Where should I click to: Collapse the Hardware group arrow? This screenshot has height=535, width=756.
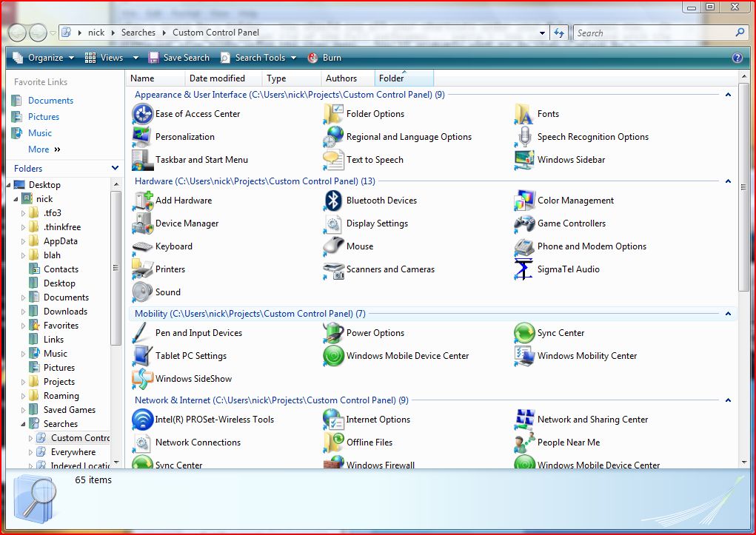click(x=728, y=182)
